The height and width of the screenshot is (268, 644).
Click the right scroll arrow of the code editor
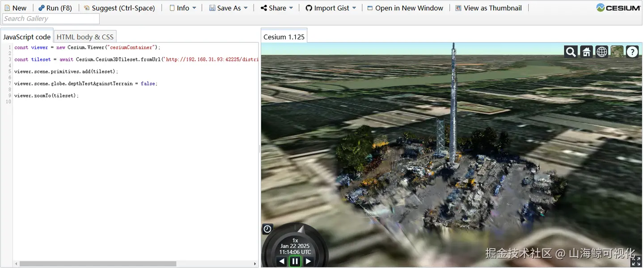[x=255, y=264]
